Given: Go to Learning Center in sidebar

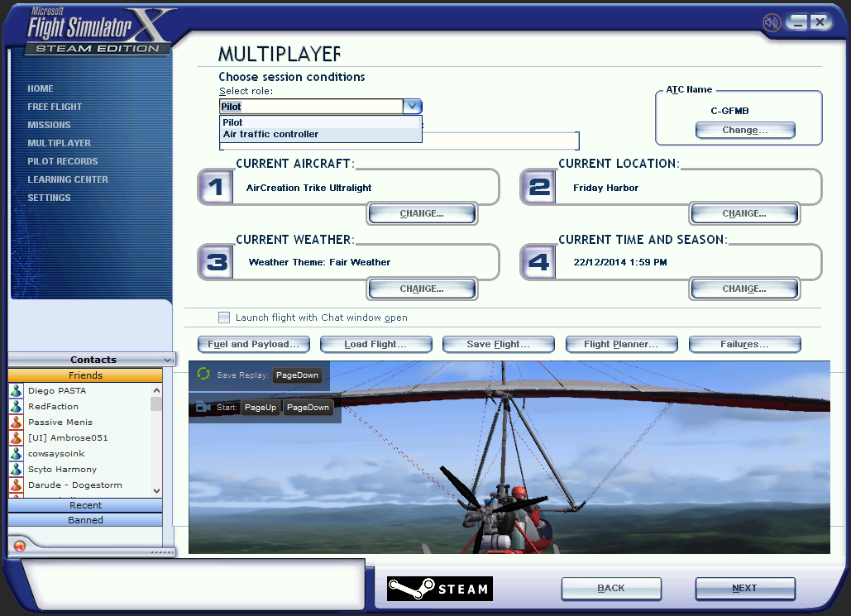Looking at the screenshot, I should coord(68,179).
